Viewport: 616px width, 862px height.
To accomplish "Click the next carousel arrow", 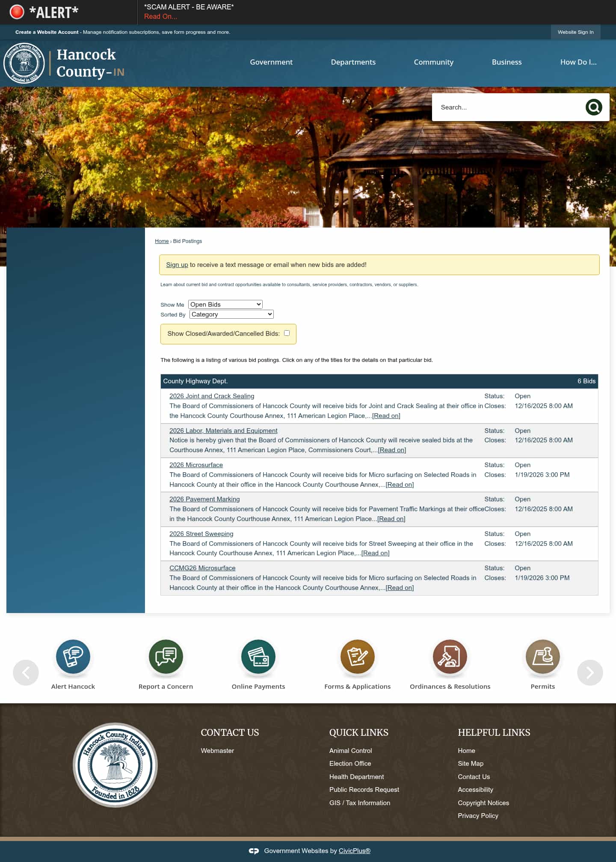I will [590, 672].
